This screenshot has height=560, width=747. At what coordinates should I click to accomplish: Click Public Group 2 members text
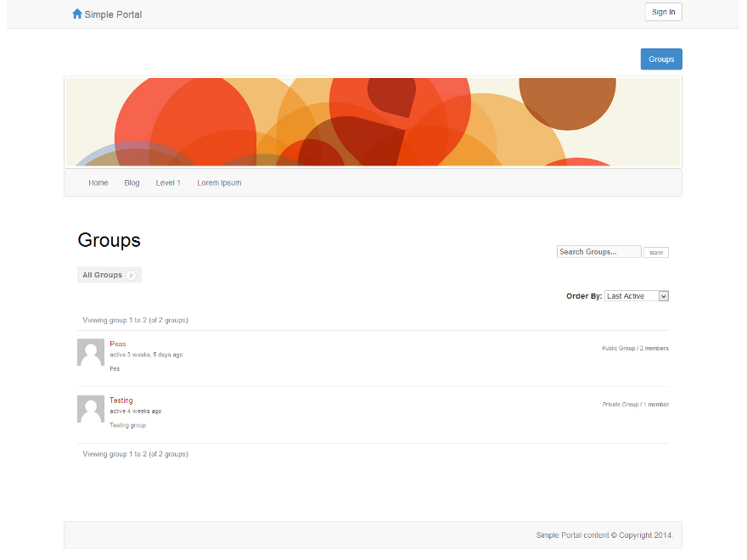tap(634, 349)
